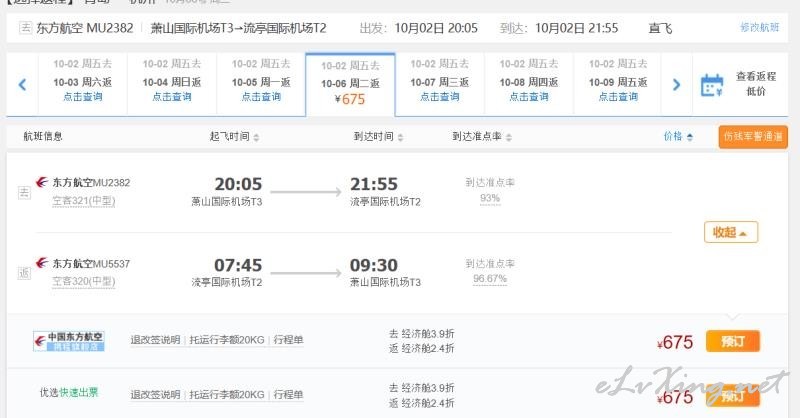Click the next dates right arrow
Viewport: 800px width, 418px height.
point(676,85)
